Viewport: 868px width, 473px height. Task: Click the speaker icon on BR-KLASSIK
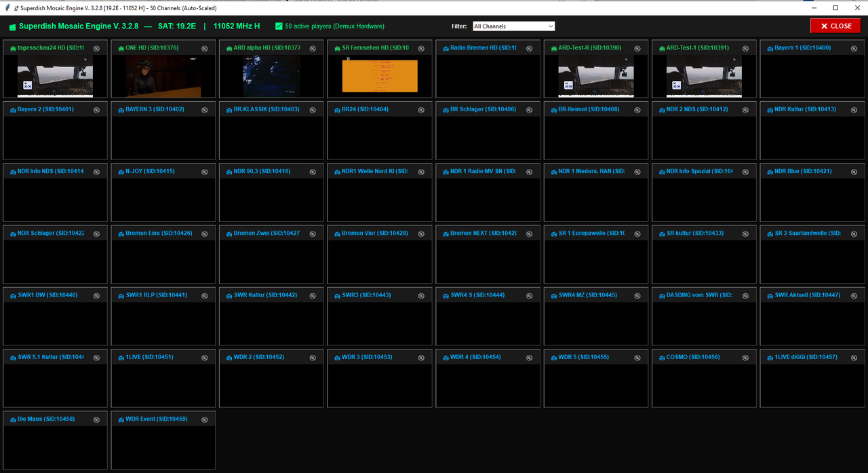pyautogui.click(x=313, y=110)
